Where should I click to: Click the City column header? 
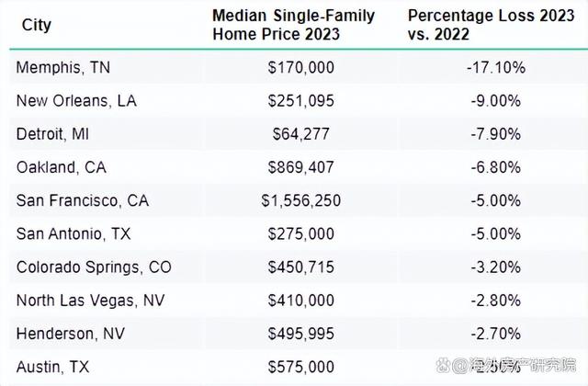click(37, 25)
